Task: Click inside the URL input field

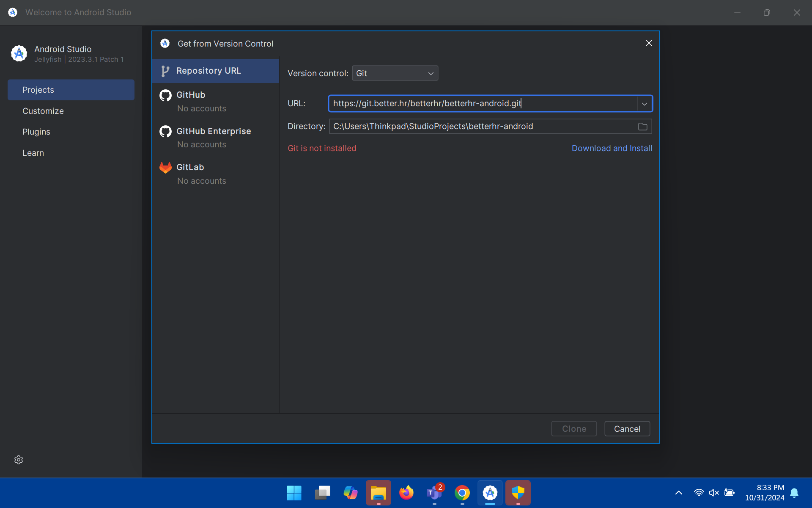Action: point(483,104)
